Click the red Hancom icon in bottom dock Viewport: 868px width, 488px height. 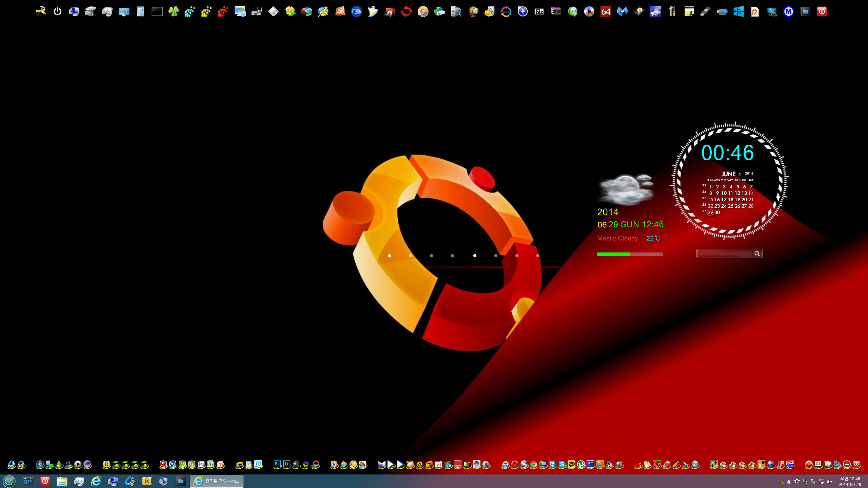tap(163, 464)
